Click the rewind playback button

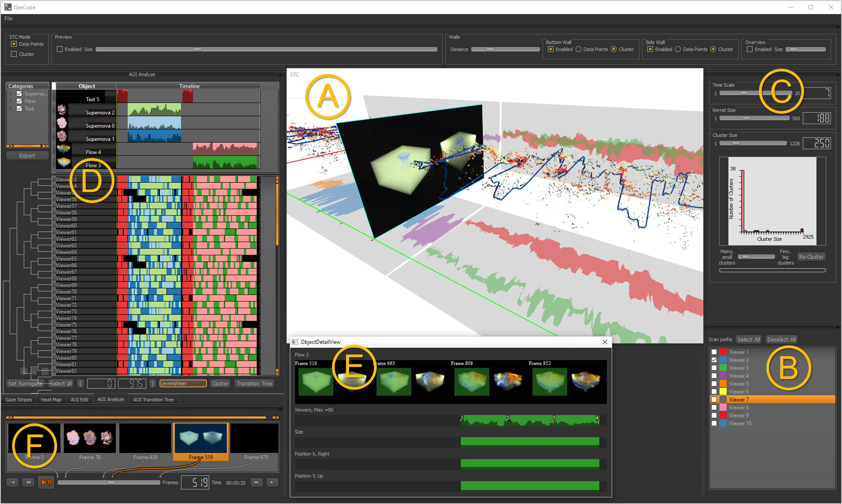[29, 482]
